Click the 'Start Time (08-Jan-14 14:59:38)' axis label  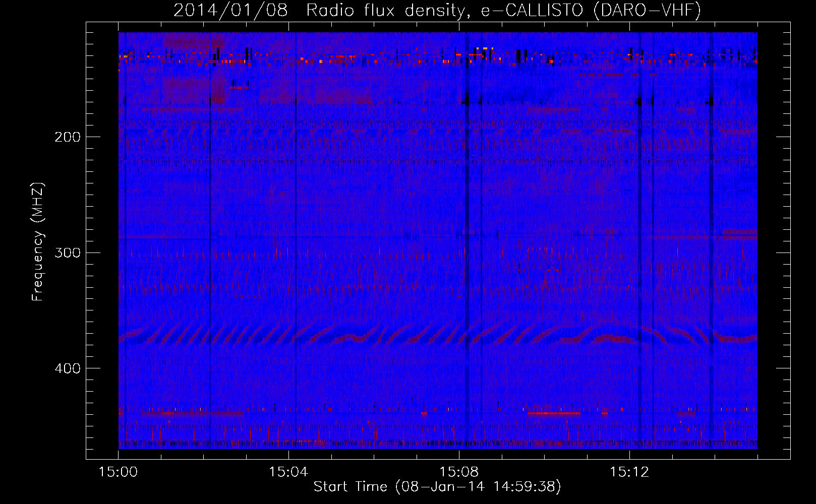[x=437, y=487]
